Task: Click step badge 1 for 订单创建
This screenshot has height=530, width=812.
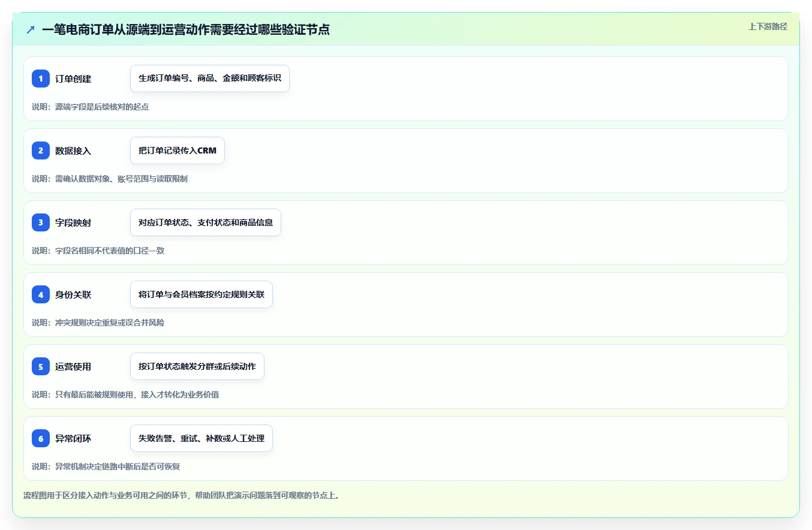Action: point(41,79)
